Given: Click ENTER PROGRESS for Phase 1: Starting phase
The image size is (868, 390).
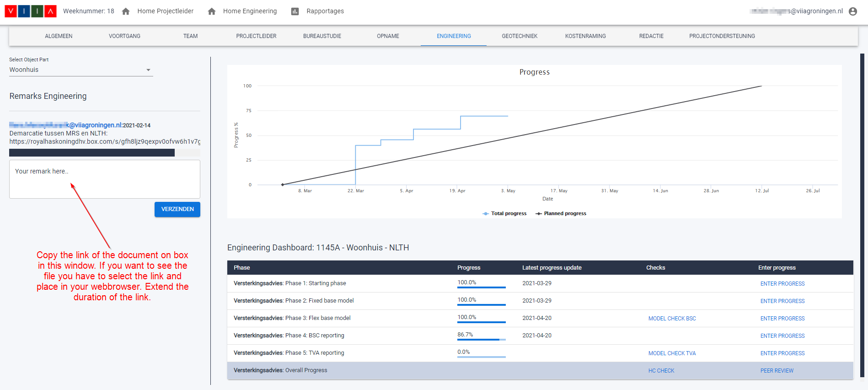Looking at the screenshot, I should (782, 284).
